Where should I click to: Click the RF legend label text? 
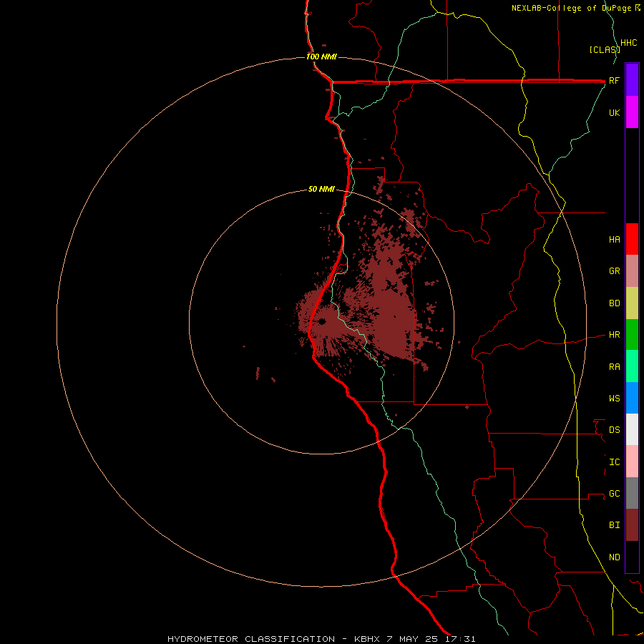(615, 80)
